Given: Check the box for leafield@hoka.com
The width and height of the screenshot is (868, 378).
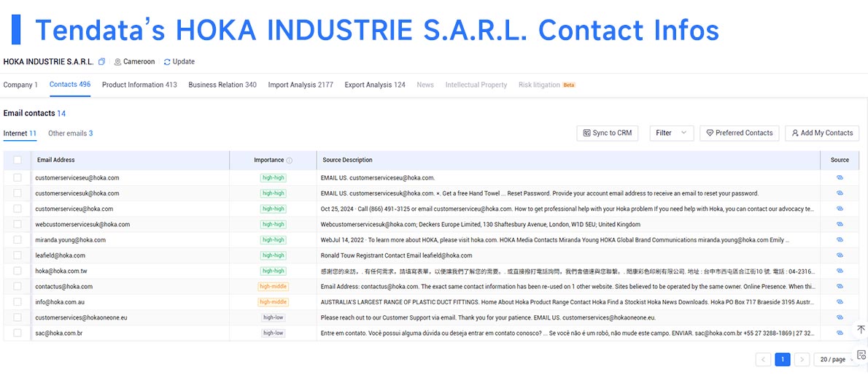Looking at the screenshot, I should [x=18, y=255].
